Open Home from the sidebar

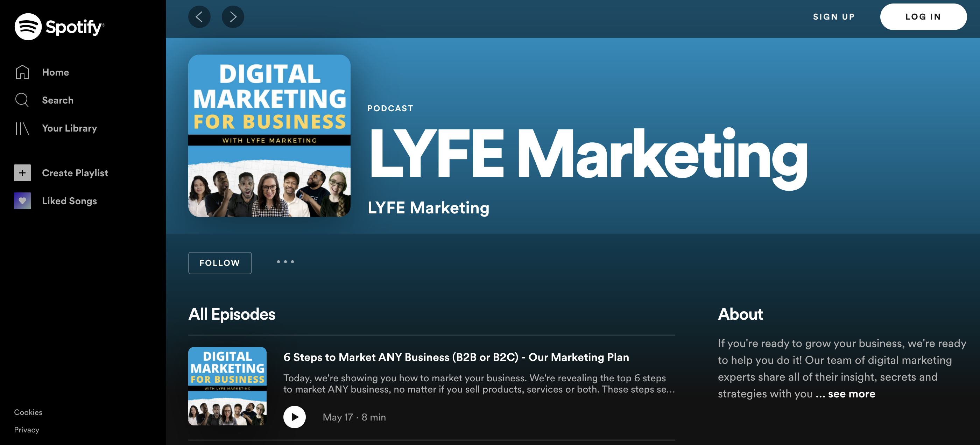coord(56,72)
